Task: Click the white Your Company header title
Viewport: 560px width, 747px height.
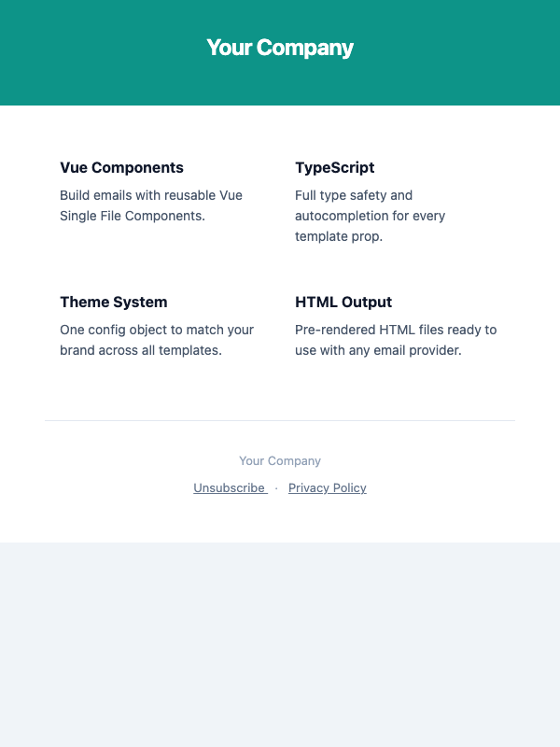Action: [280, 48]
